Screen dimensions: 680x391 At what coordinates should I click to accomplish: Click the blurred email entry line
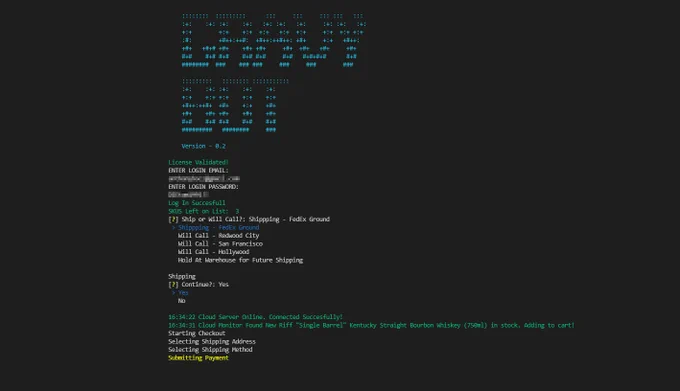click(204, 179)
